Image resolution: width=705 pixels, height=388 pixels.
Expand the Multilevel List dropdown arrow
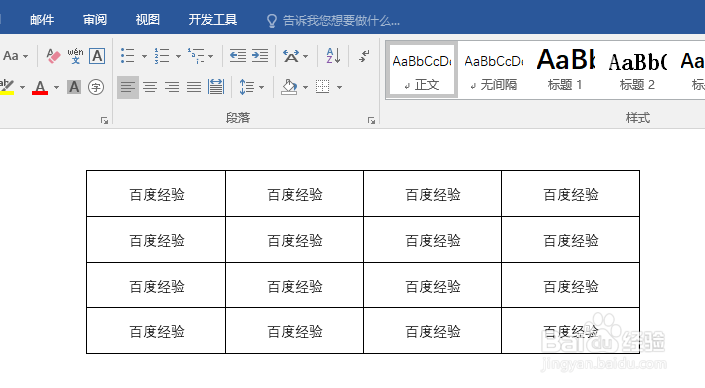pos(210,57)
